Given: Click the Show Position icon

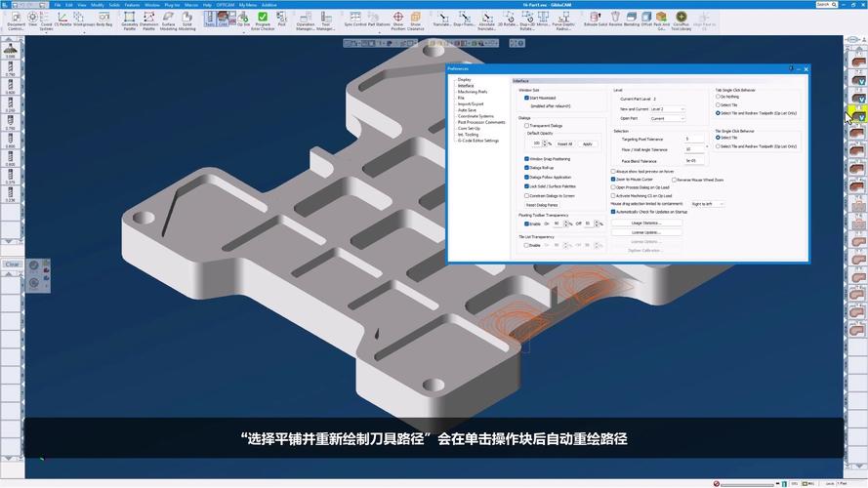Looking at the screenshot, I should 398,20.
